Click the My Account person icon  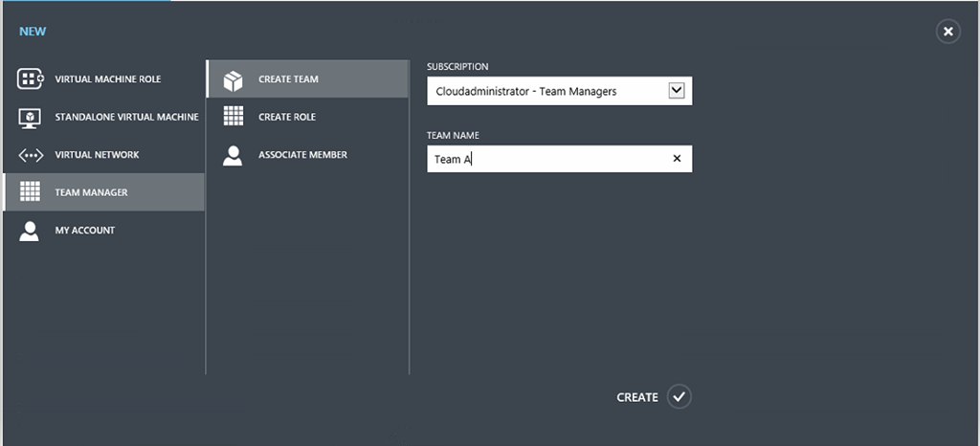pyautogui.click(x=30, y=231)
